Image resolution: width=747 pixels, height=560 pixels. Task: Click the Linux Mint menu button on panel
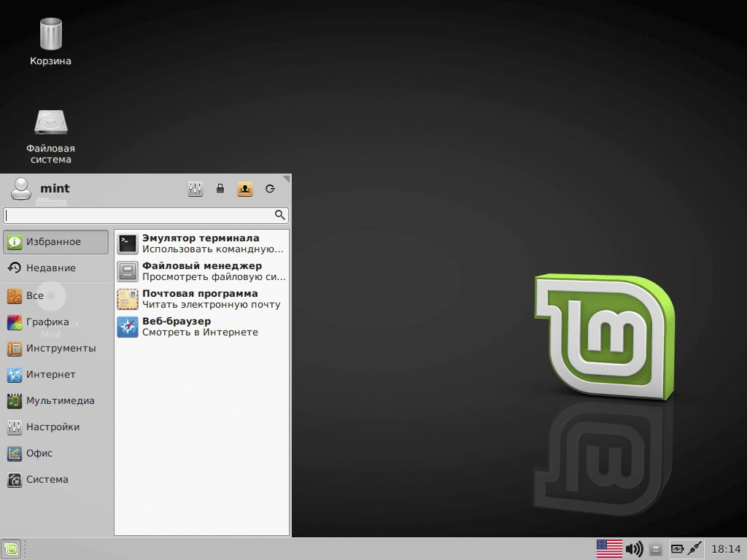pyautogui.click(x=11, y=549)
